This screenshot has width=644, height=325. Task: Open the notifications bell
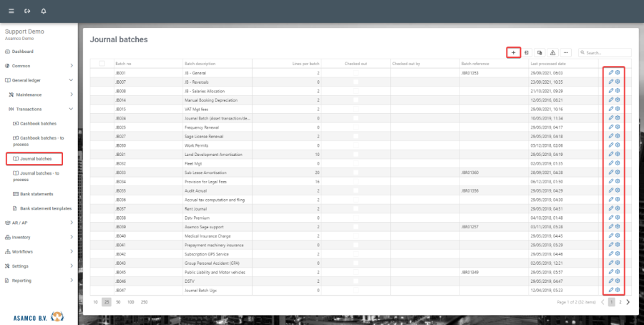point(44,11)
